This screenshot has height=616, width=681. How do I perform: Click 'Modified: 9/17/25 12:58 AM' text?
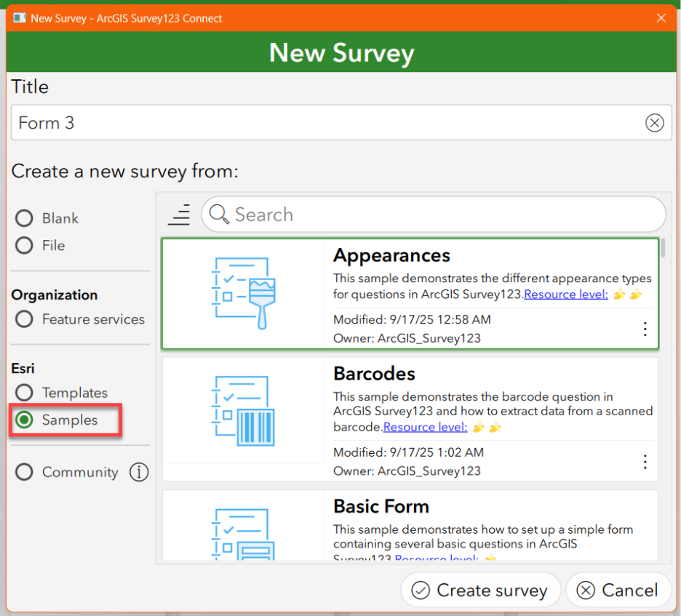click(412, 320)
